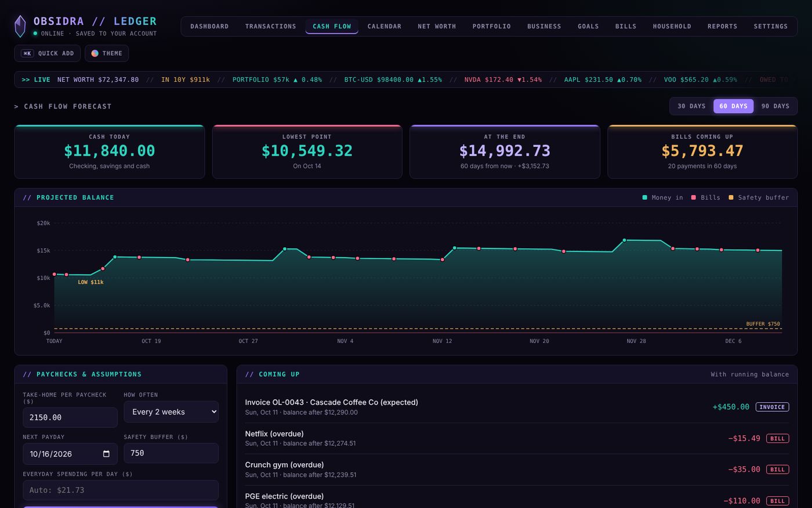
Task: Click the INVOICE tag on Cascade Coffee row
Action: (772, 407)
